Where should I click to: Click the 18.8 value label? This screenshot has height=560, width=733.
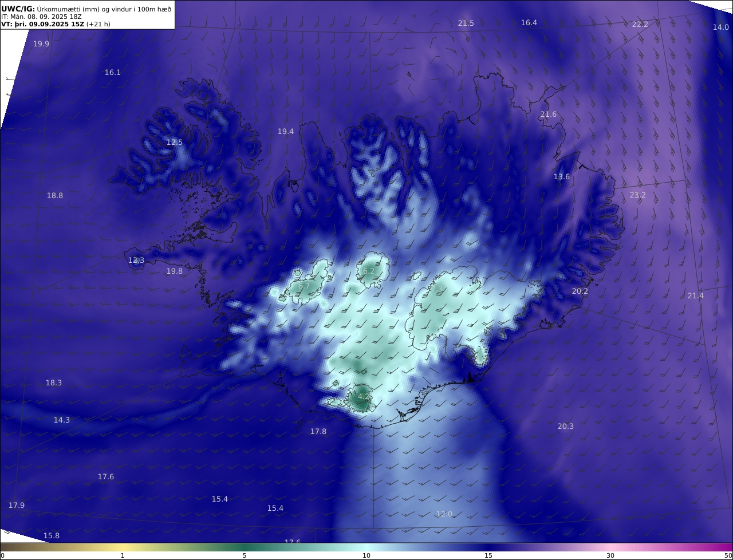[55, 196]
